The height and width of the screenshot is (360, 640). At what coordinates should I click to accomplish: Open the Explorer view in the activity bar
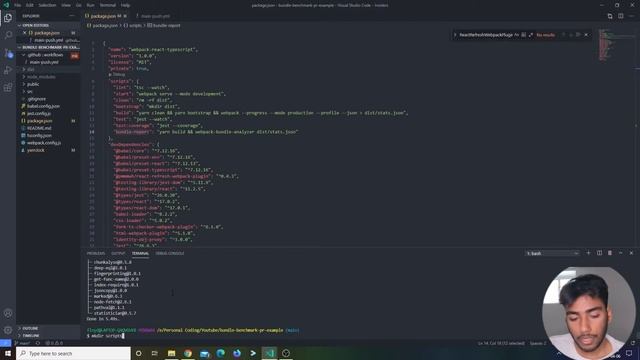tap(8, 18)
